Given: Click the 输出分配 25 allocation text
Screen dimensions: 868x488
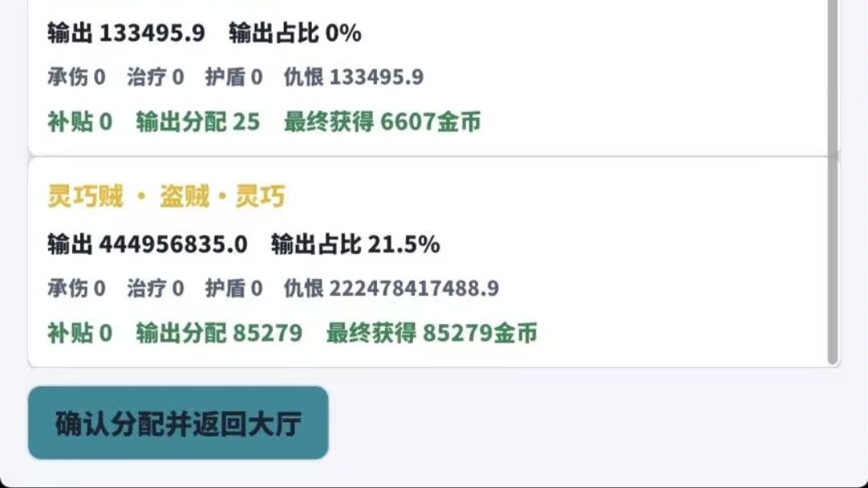Looking at the screenshot, I should coord(199,122).
